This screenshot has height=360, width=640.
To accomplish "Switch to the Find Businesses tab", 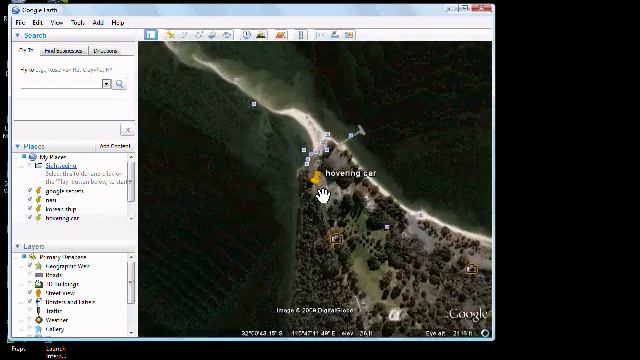I will pyautogui.click(x=63, y=51).
